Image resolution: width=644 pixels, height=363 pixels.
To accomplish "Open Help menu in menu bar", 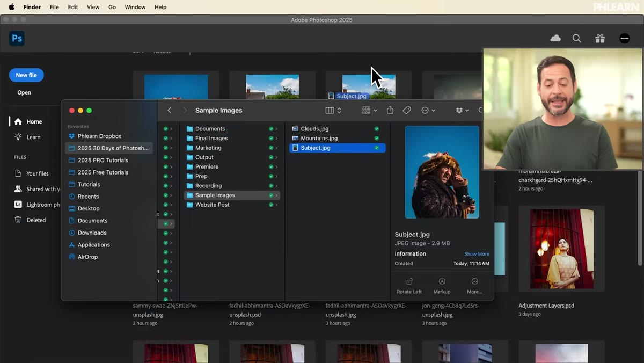I will (160, 7).
